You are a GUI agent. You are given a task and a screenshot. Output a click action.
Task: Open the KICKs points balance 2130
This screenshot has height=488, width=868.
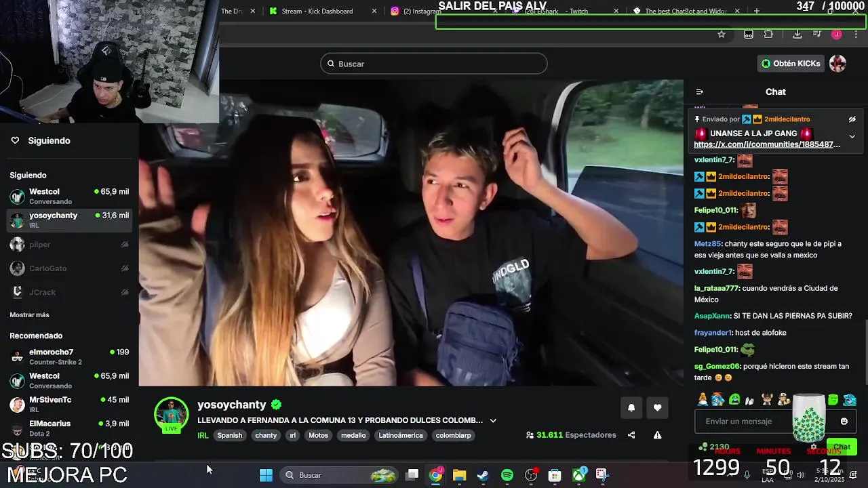pyautogui.click(x=714, y=447)
